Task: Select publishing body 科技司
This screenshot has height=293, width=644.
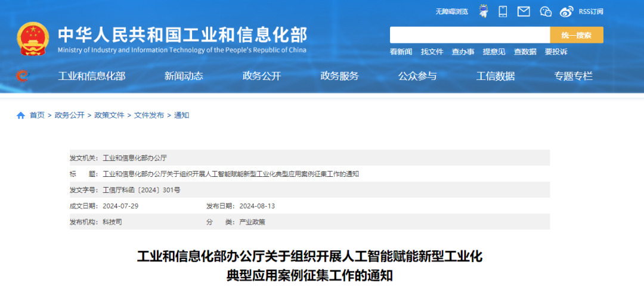Action: coord(112,222)
